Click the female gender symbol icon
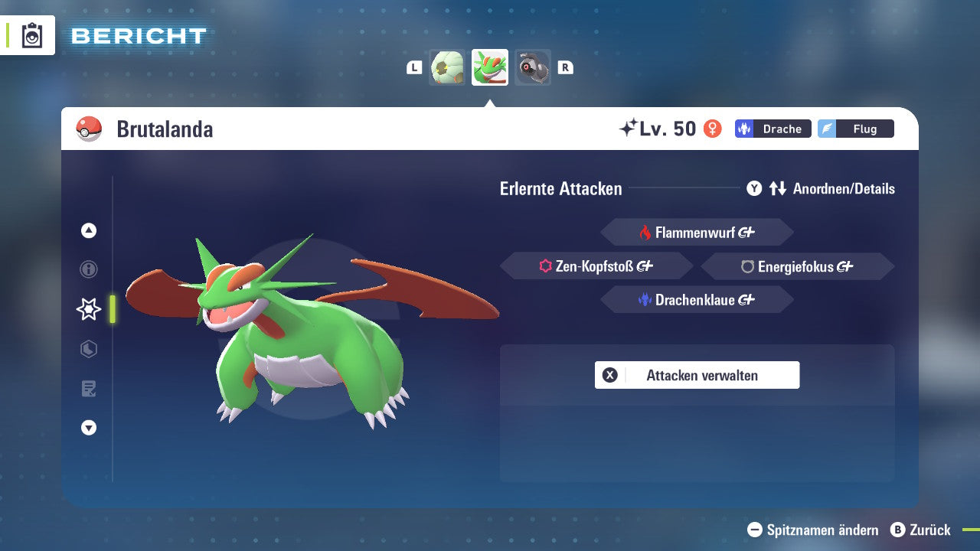 click(x=712, y=129)
